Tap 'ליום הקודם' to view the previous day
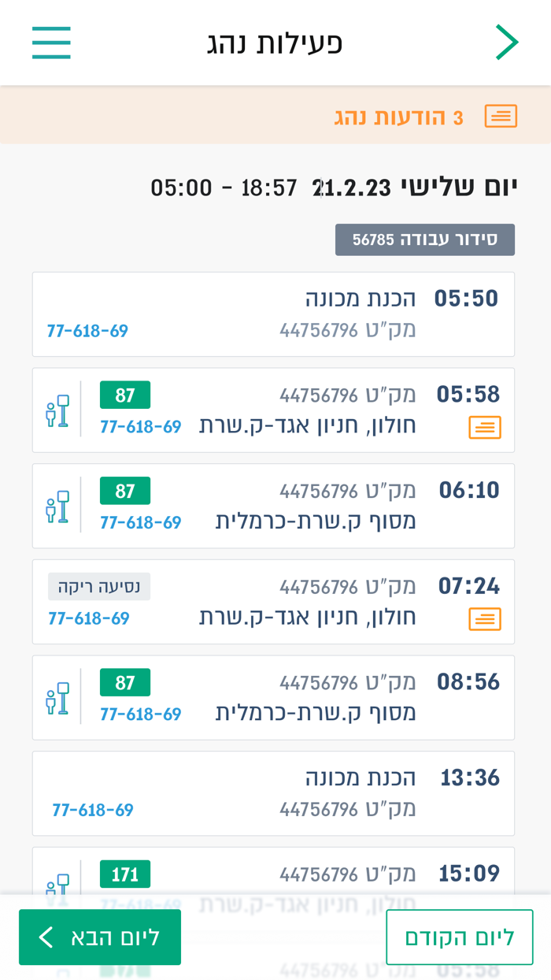 tap(460, 937)
